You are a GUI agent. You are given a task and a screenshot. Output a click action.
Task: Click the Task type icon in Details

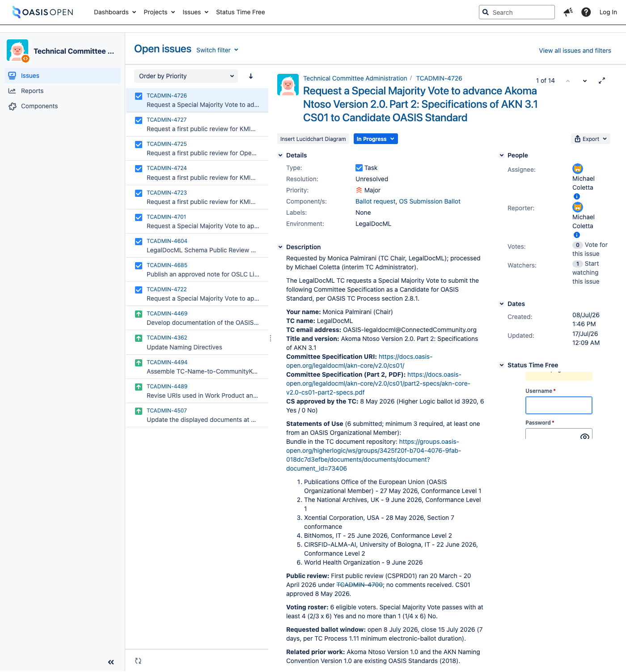[x=359, y=168]
